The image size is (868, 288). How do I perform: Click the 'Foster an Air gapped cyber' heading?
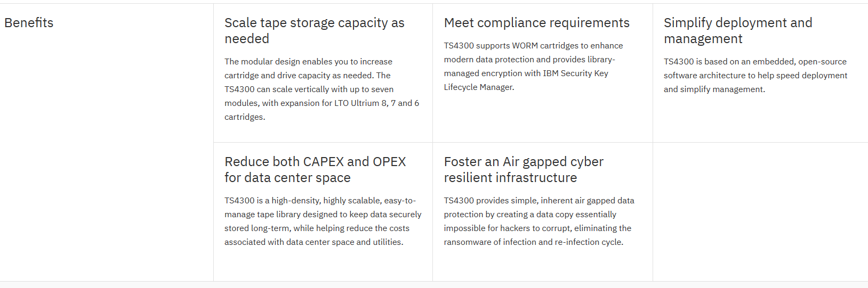[523, 169]
